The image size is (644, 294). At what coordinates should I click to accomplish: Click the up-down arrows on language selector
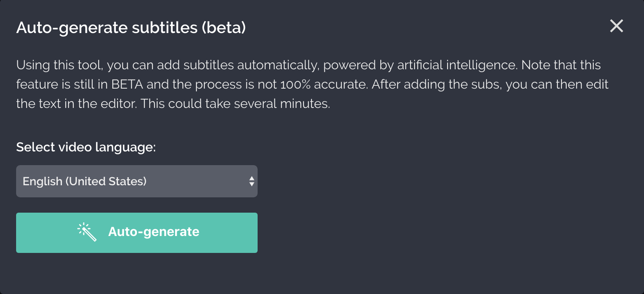252,181
